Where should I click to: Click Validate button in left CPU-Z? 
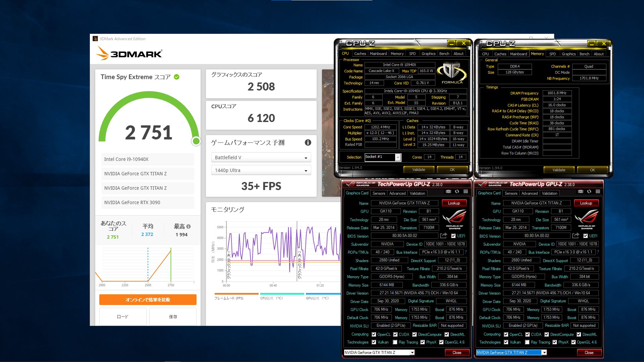pyautogui.click(x=419, y=170)
